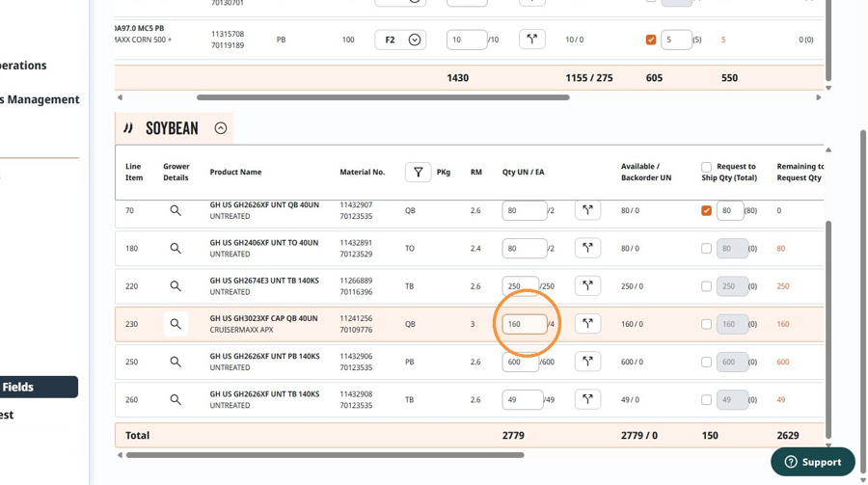
Task: Click the Product Name column header
Action: click(x=235, y=173)
